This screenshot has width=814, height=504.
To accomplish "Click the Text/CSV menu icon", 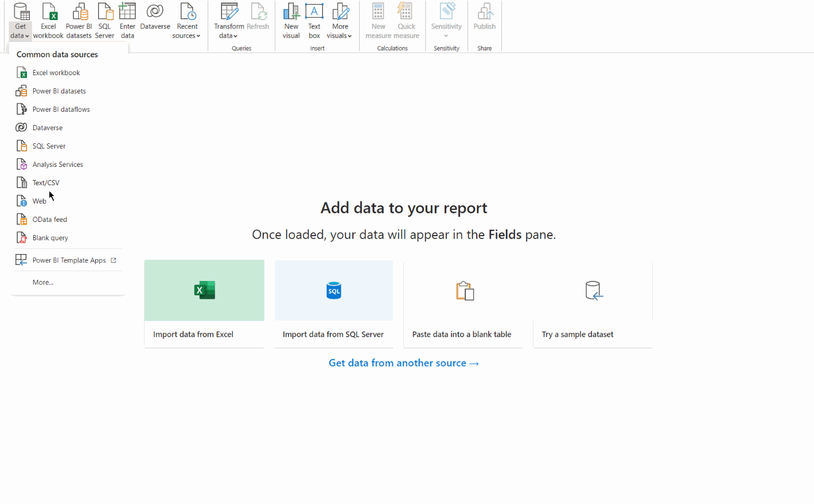I will (22, 183).
